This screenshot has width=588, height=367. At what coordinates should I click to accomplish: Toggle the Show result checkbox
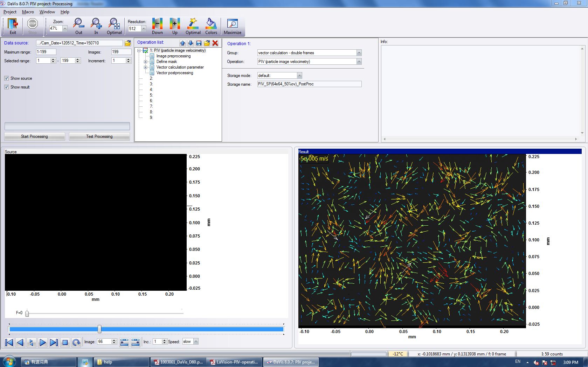tap(7, 87)
